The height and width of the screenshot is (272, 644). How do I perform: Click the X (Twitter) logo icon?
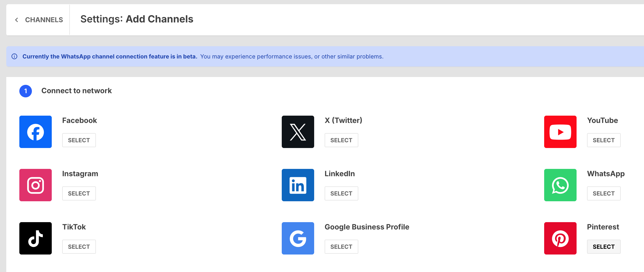(298, 132)
